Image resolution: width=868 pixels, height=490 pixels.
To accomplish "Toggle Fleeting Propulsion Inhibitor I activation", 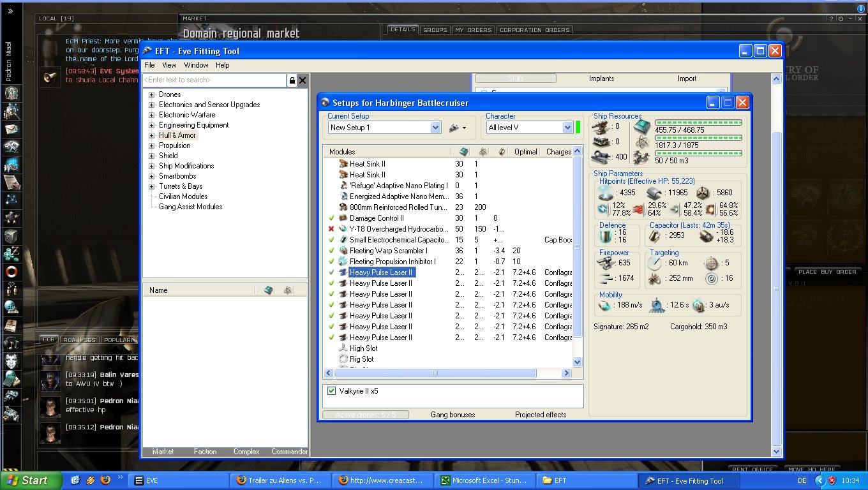I will (331, 262).
